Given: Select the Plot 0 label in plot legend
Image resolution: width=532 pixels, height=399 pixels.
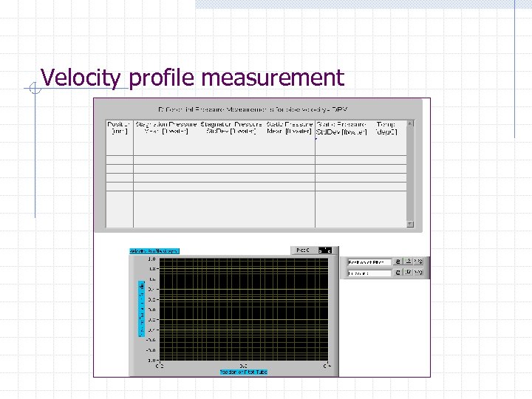Looking at the screenshot, I should (303, 250).
